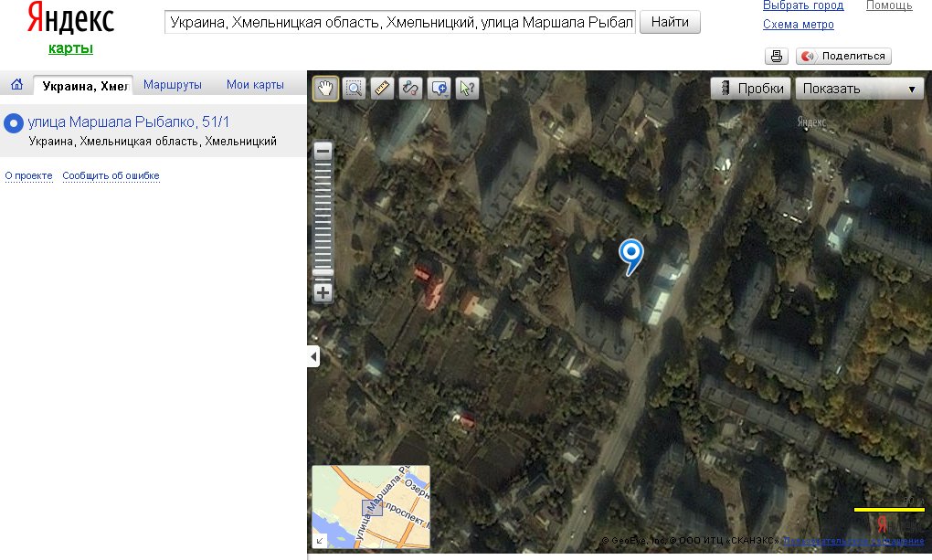Open the Схема метро link

[x=799, y=25]
